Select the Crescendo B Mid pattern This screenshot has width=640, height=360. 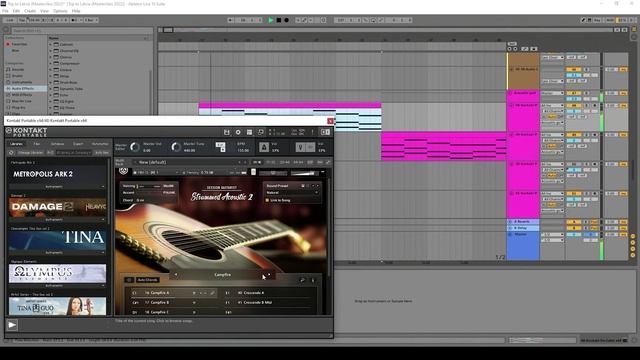coord(257,302)
